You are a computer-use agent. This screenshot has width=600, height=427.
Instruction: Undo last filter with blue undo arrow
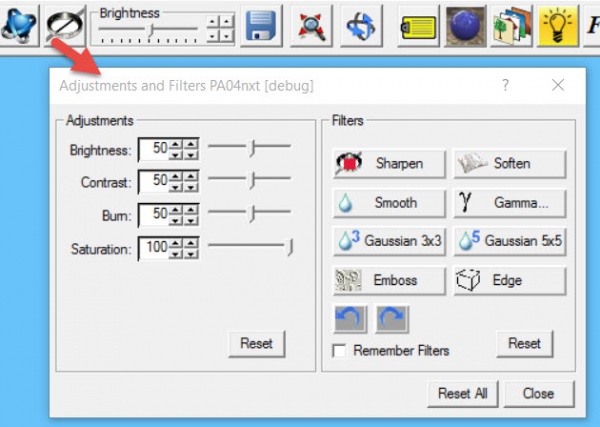click(351, 319)
